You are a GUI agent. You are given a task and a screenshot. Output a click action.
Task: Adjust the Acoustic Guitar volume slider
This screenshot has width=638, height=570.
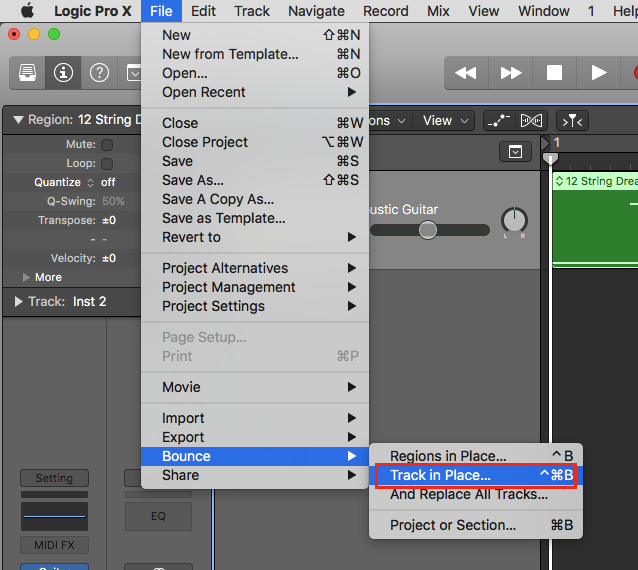click(430, 230)
